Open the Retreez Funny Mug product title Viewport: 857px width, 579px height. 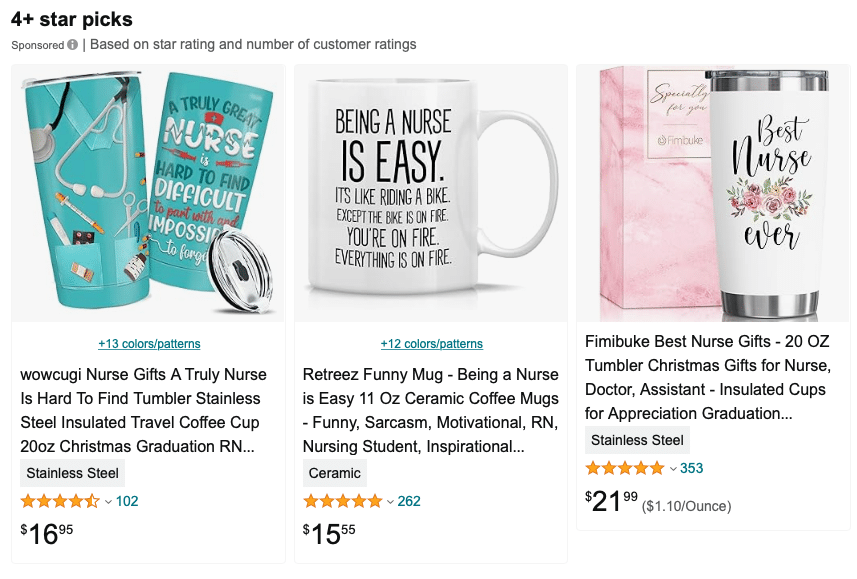pyautogui.click(x=430, y=410)
